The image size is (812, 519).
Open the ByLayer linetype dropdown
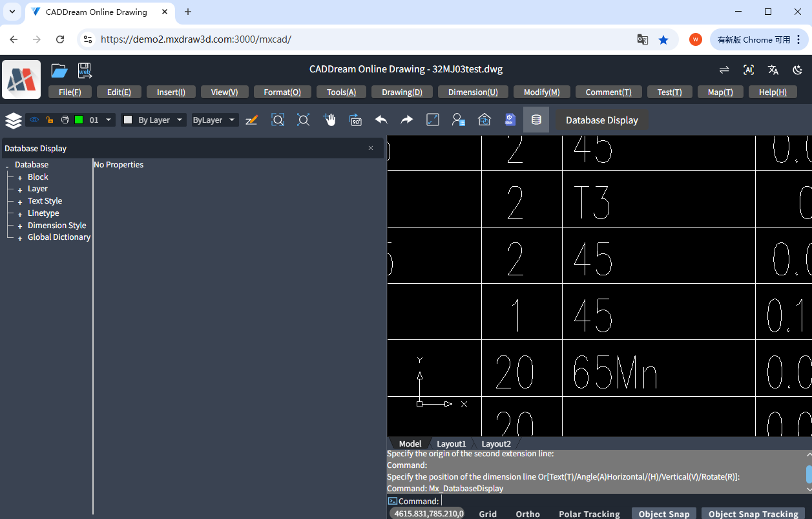(215, 120)
